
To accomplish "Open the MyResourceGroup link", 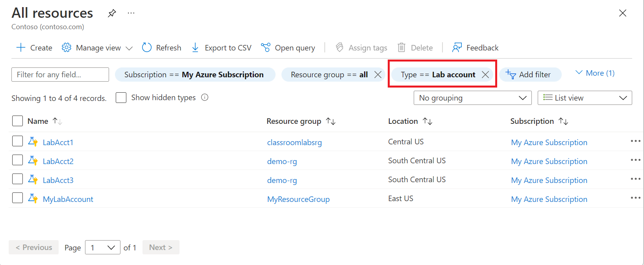I will [x=298, y=199].
